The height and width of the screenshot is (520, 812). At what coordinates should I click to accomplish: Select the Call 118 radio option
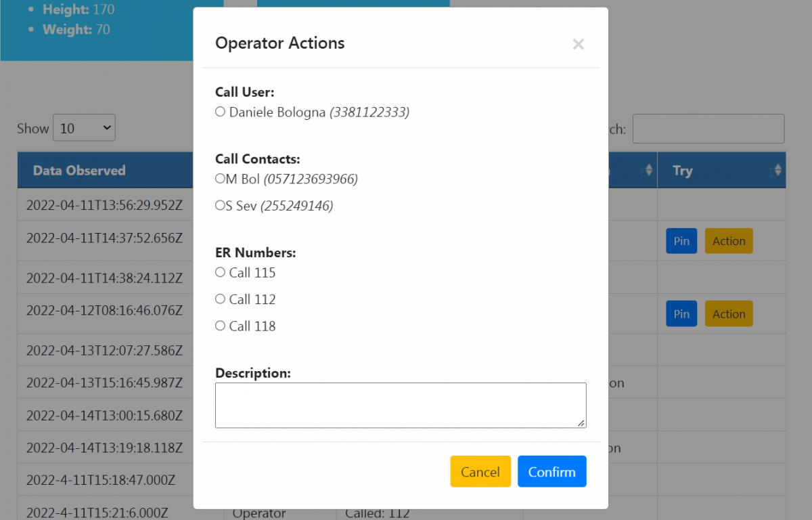(220, 326)
